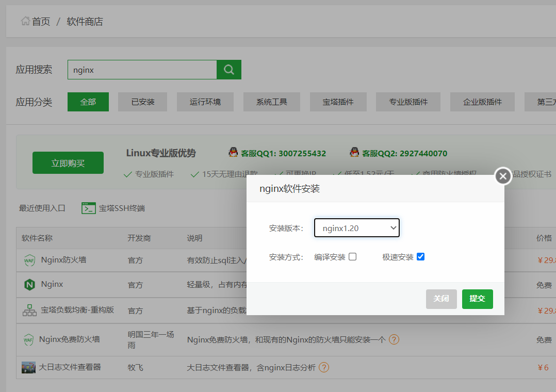Click the Nginx防火墙 WAF shield icon
The width and height of the screenshot is (556, 392).
(x=29, y=260)
